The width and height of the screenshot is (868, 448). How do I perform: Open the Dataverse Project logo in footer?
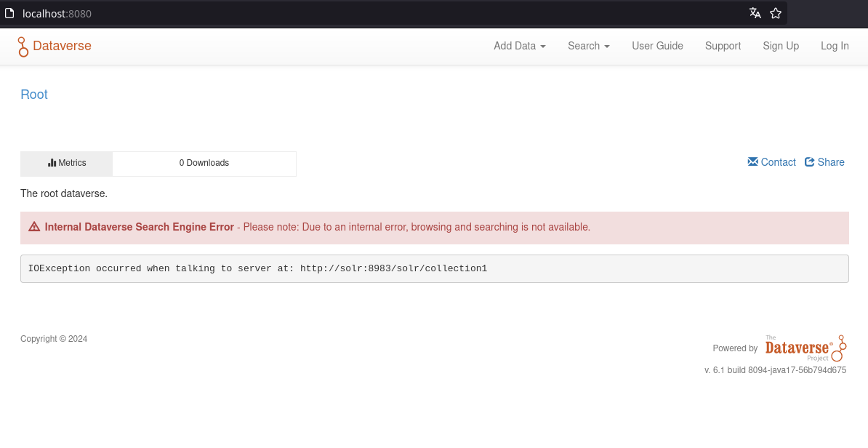coord(805,348)
